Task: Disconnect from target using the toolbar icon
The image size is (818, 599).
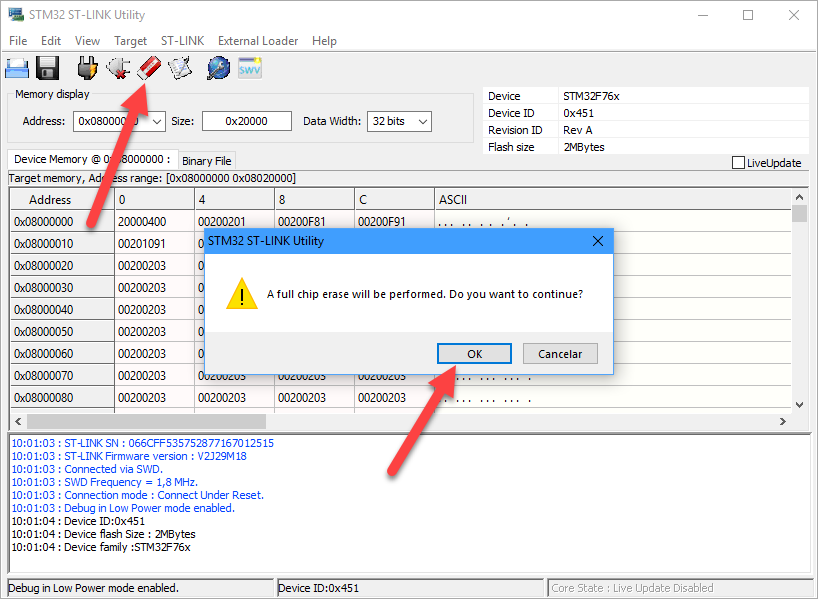Action: [118, 68]
